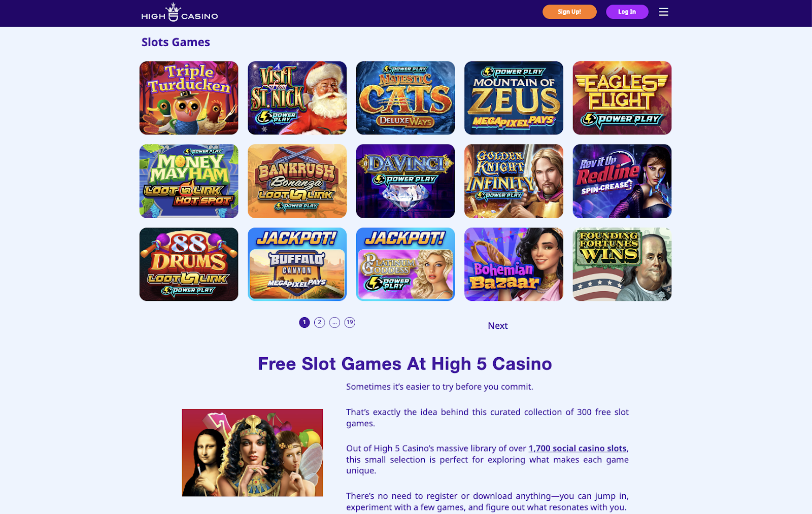Select the Majestic Cats Deluxe Ways tile
The height and width of the screenshot is (514, 812).
(405, 98)
